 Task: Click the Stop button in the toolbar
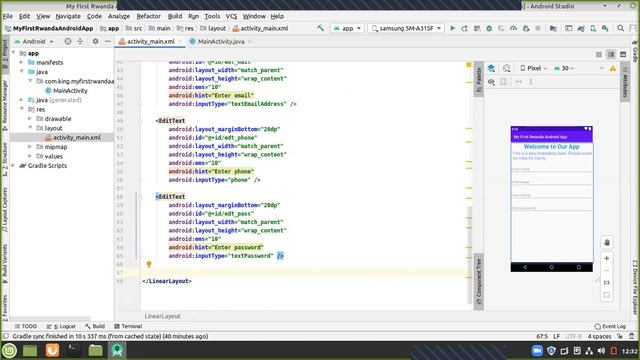(x=538, y=29)
